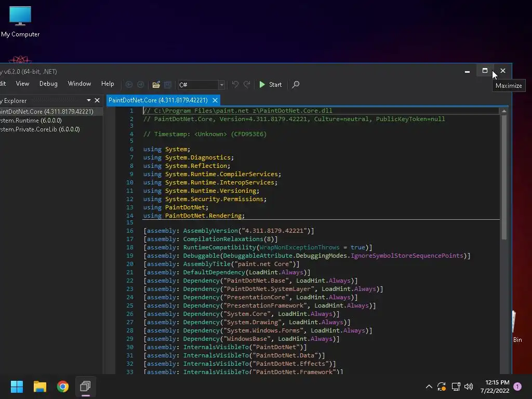Open the Debug menu
The height and width of the screenshot is (399, 532).
pos(48,84)
